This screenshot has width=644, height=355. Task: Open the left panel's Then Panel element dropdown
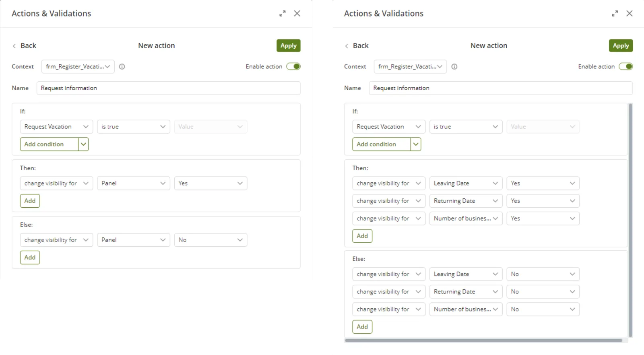pos(134,183)
